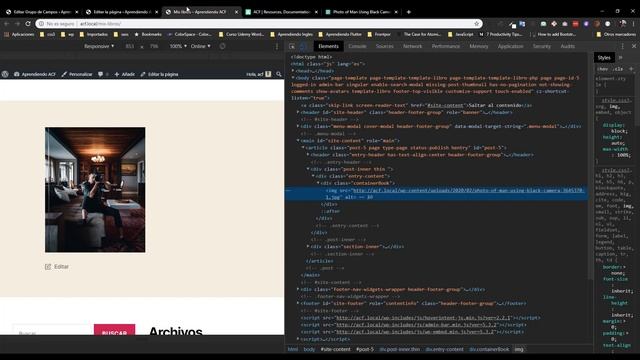
Task: Expand the footer-nav-widgets-wrapper div node
Action: click(298, 289)
